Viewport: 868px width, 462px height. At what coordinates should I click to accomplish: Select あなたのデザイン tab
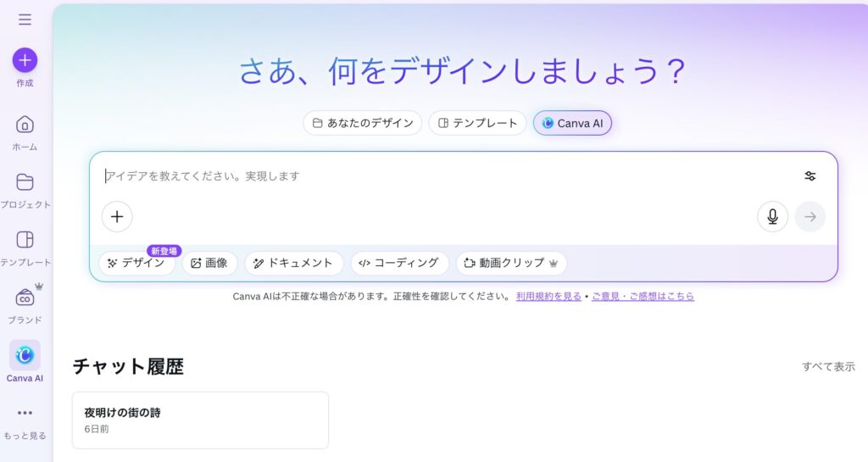(363, 123)
